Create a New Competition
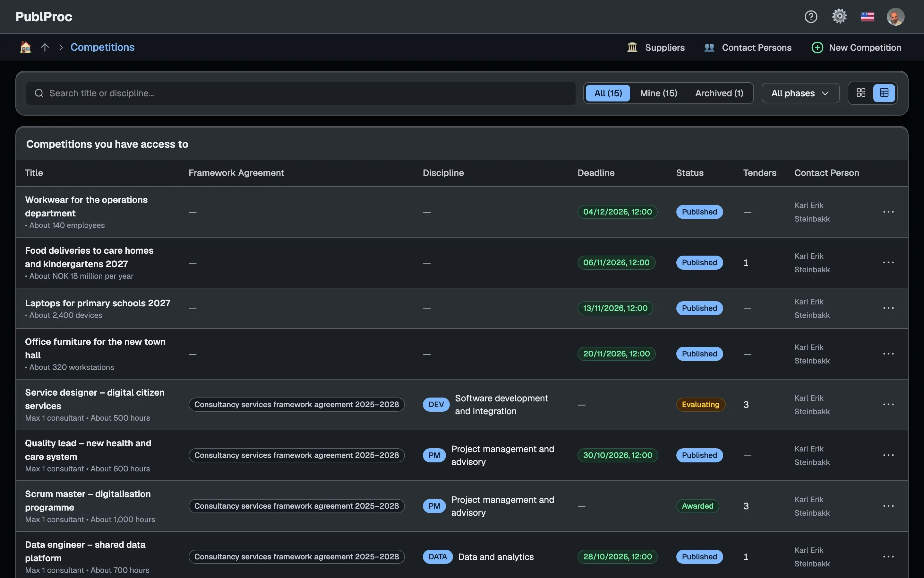The height and width of the screenshot is (578, 924). point(856,48)
